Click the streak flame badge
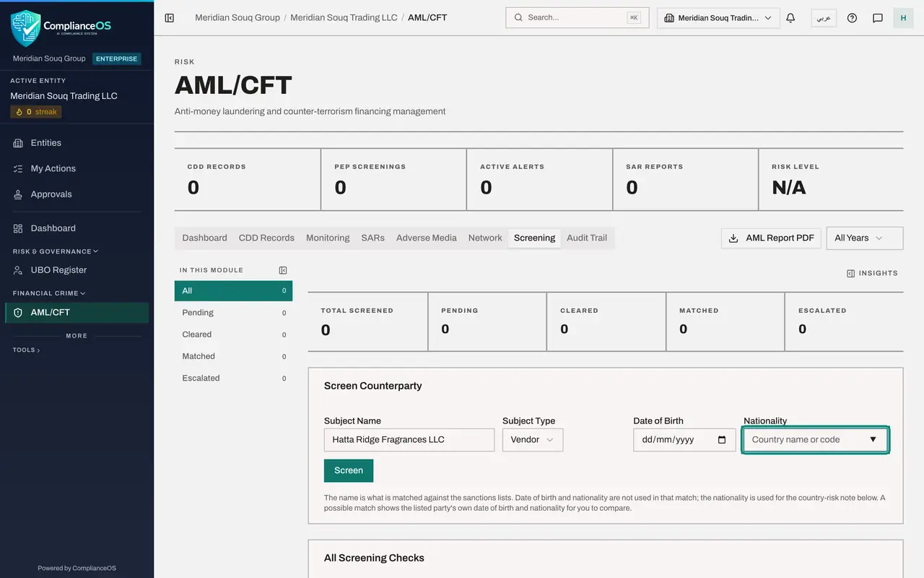 pyautogui.click(x=36, y=112)
